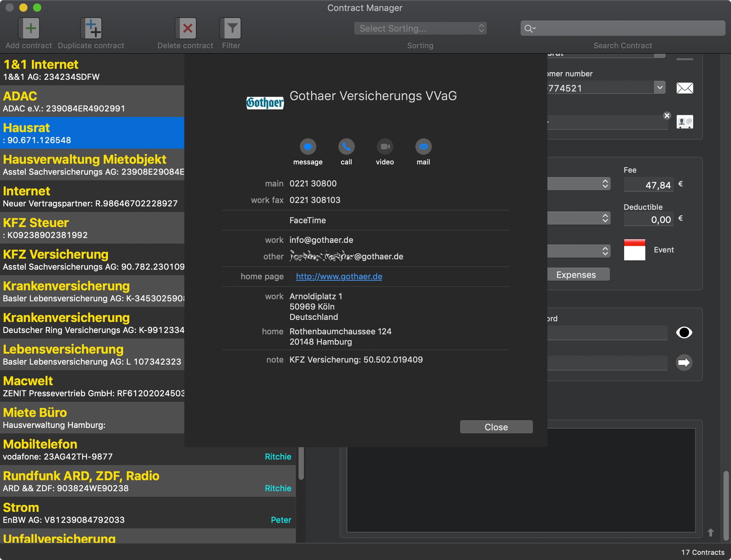
Task: Toggle password visibility eye icon
Action: coord(684,332)
